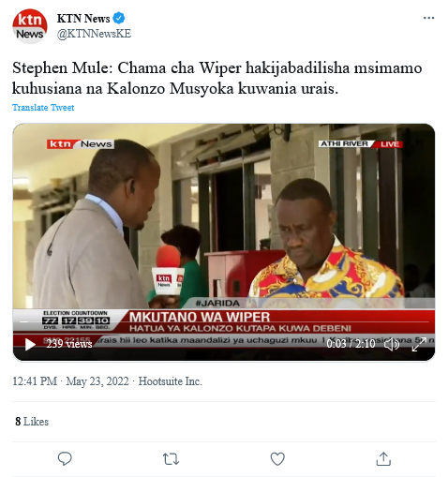Click the blue verified badge

(119, 18)
